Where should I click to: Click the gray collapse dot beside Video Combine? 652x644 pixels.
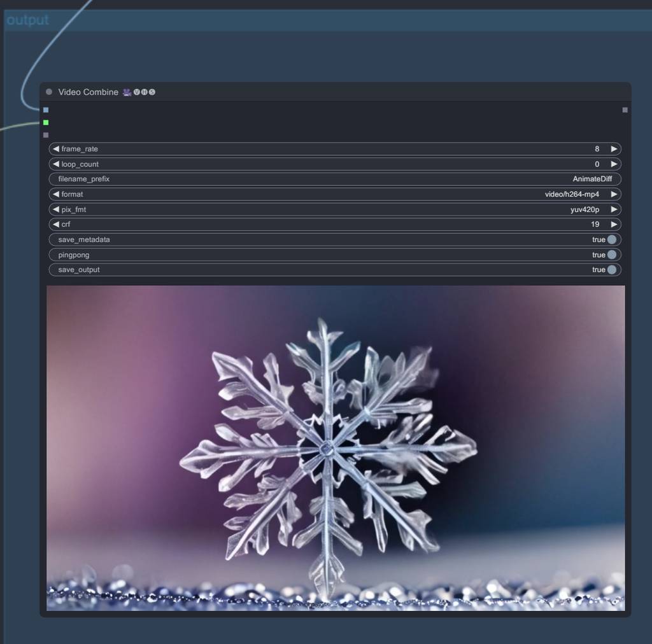click(49, 92)
